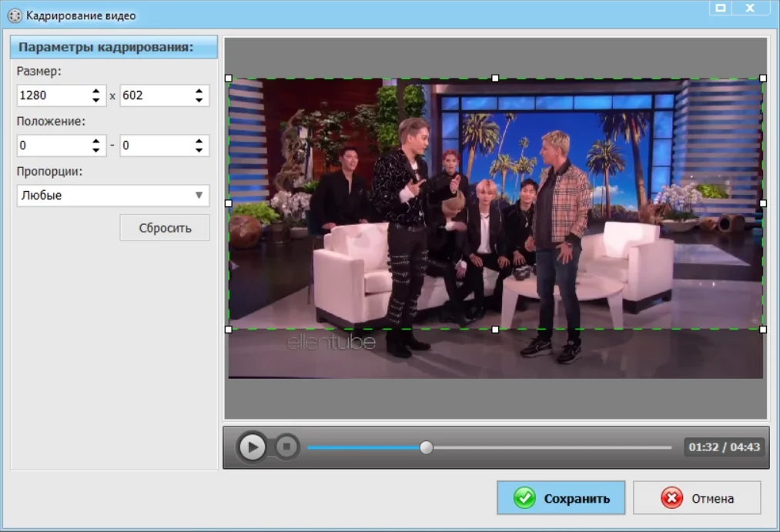Click the left-middle crop handle
780x532 pixels.
229,203
